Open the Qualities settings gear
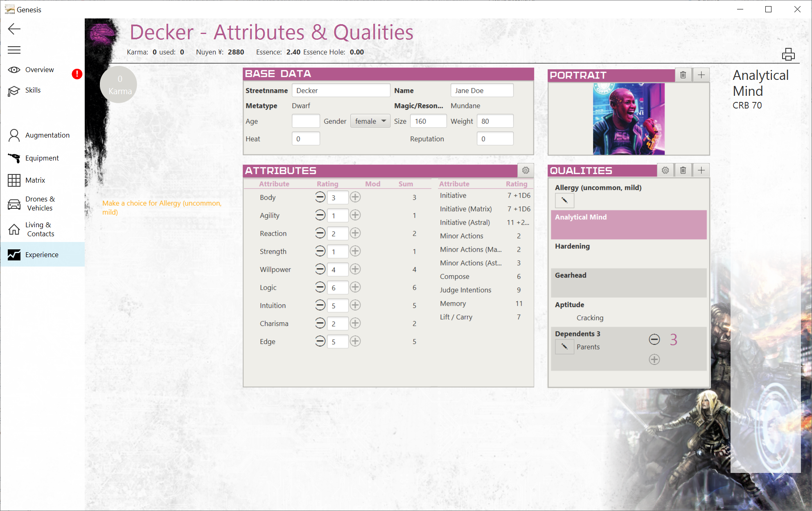 click(x=665, y=170)
